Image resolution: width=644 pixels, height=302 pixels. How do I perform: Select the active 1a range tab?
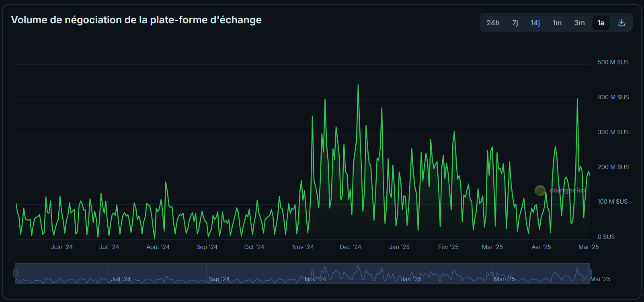601,23
